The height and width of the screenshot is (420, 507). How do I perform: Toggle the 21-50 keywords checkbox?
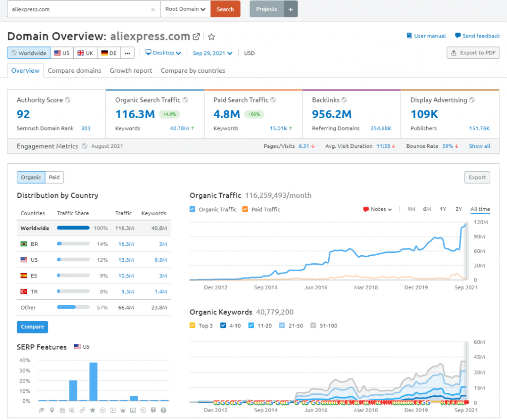tap(282, 326)
